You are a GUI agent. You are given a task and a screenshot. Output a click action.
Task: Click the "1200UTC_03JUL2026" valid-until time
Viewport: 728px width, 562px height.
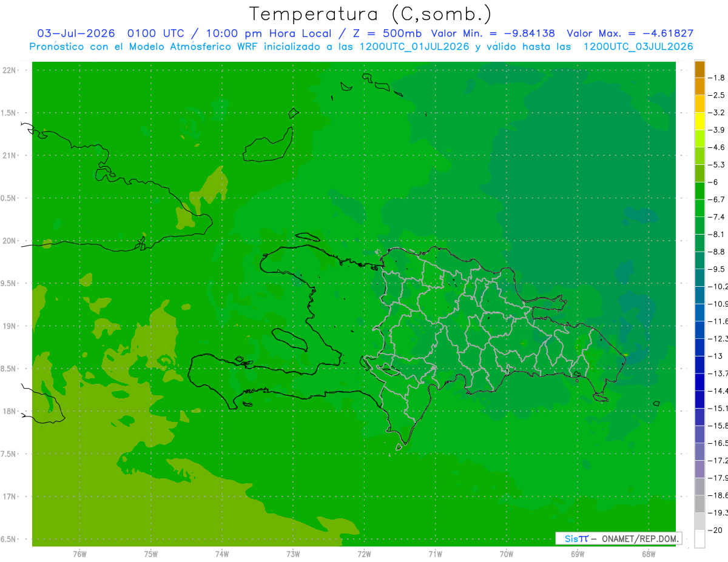click(638, 47)
